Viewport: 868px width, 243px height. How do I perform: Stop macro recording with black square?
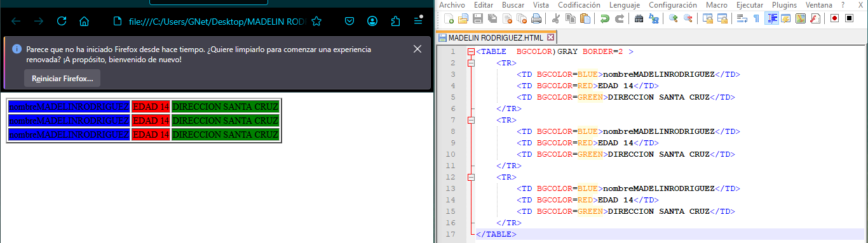[850, 18]
